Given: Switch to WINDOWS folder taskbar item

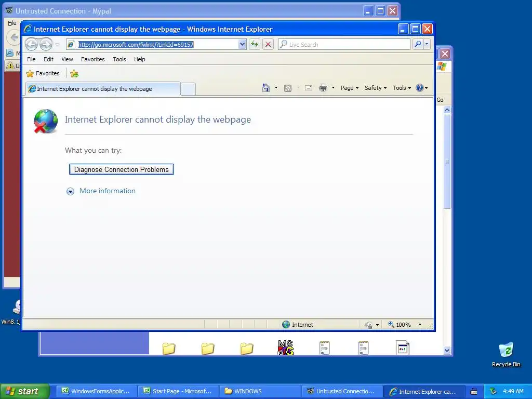Looking at the screenshot, I should coord(260,391).
